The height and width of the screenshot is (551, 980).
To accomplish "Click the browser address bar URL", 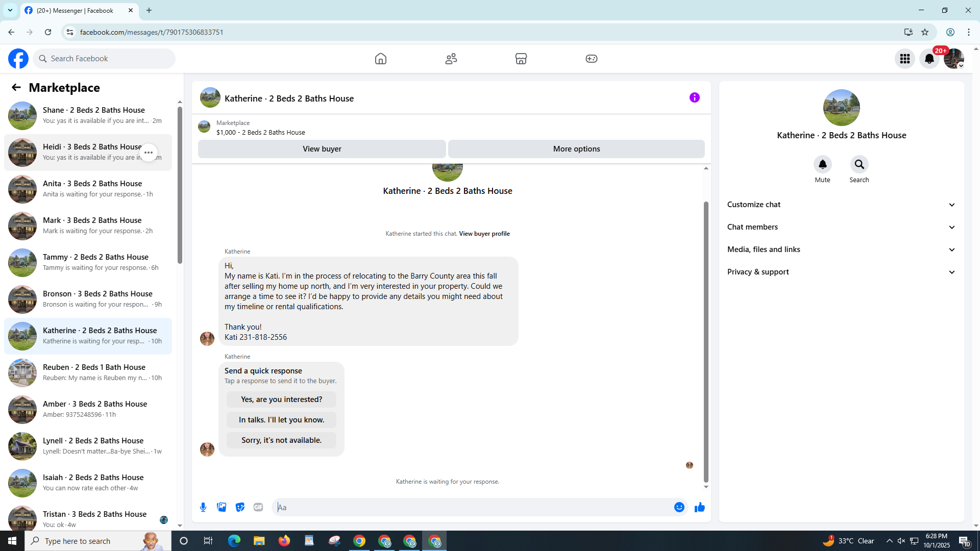I will coord(152,32).
